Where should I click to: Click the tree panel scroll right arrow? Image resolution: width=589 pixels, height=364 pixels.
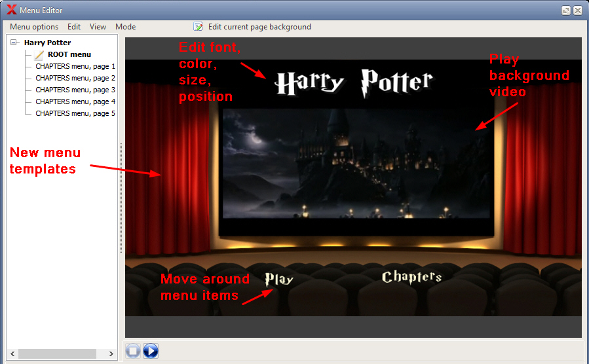click(111, 354)
